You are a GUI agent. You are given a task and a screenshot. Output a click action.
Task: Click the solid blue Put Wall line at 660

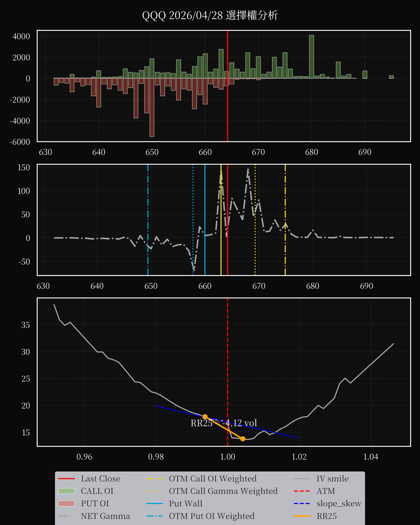[205, 220]
